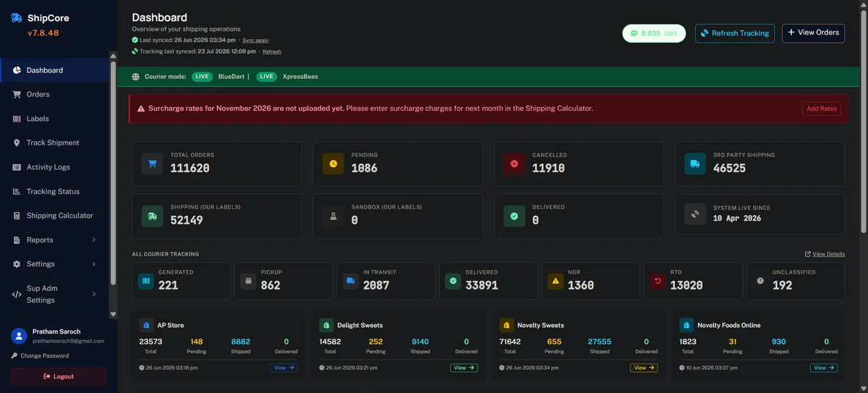Click the LIVE badge beside BlueDart
Viewport: 868px width, 393px height.
click(x=202, y=77)
